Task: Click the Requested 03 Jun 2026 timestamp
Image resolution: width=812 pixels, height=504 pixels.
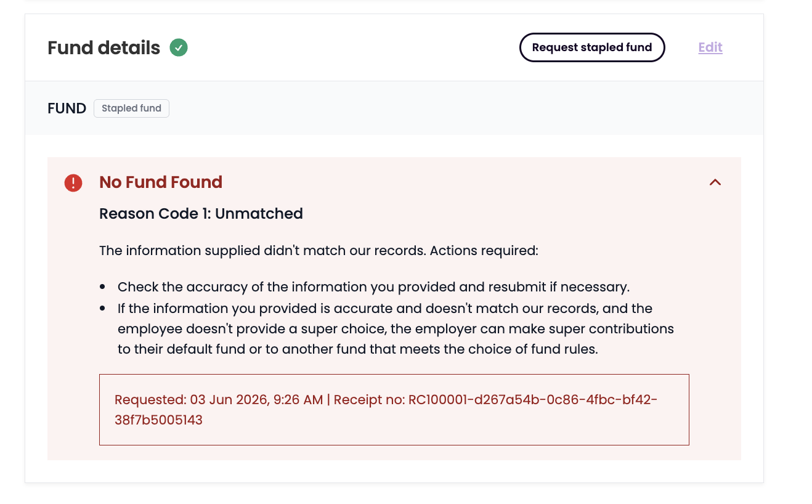Action: (x=219, y=400)
